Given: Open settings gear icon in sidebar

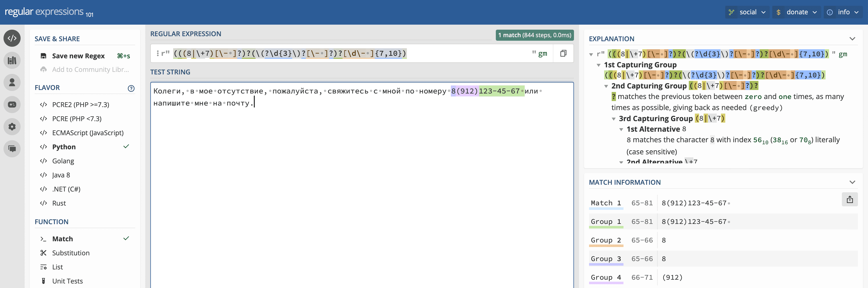Looking at the screenshot, I should point(12,127).
